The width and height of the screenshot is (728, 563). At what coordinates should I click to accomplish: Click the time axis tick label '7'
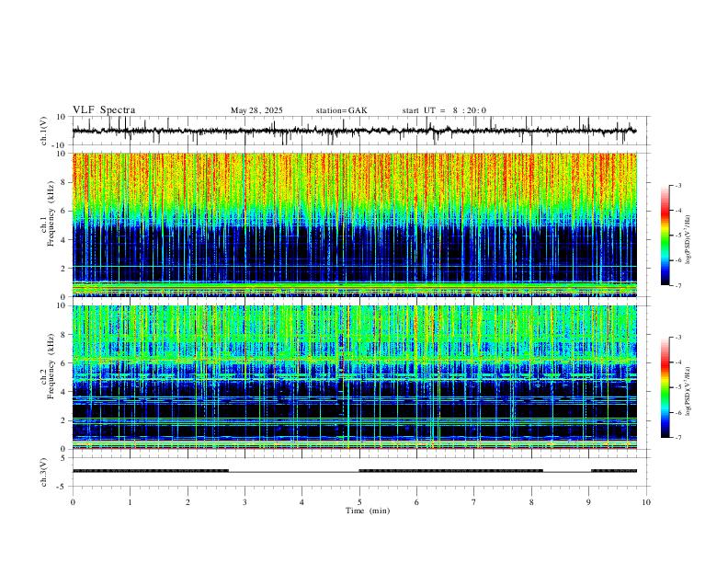(x=474, y=502)
